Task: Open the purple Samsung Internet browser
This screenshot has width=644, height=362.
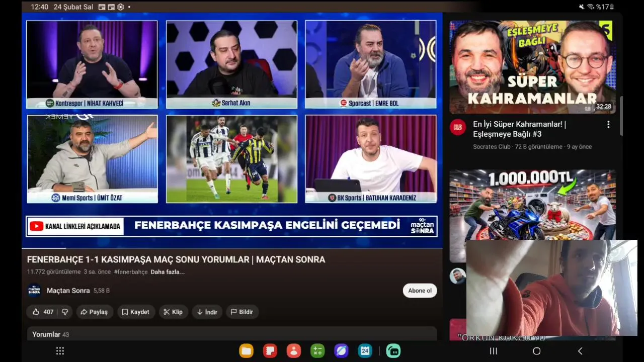Action: [341, 351]
